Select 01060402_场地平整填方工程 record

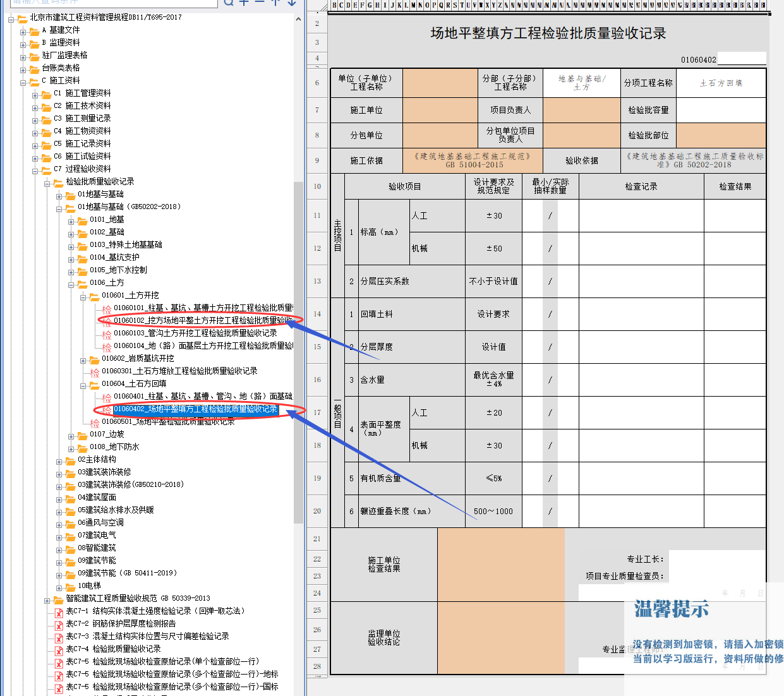click(195, 409)
